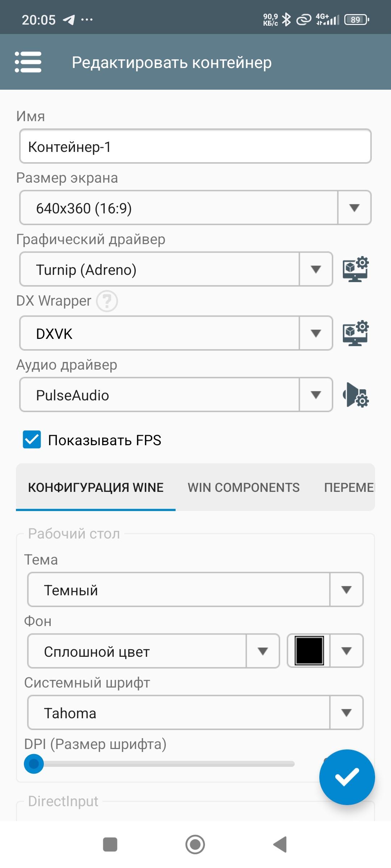The width and height of the screenshot is (391, 868).
Task: Tap Android recent apps square icon
Action: coord(110,844)
